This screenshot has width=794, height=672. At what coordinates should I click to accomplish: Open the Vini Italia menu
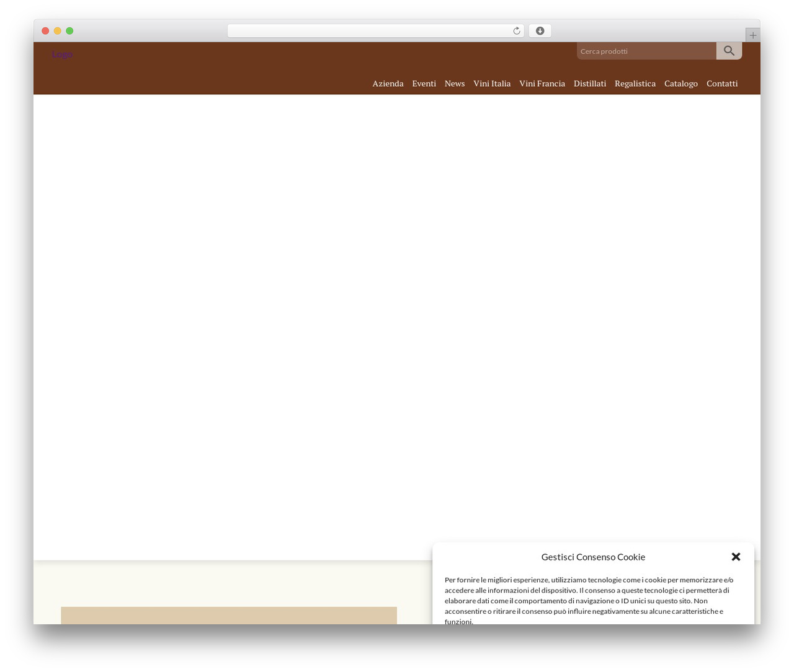point(492,83)
